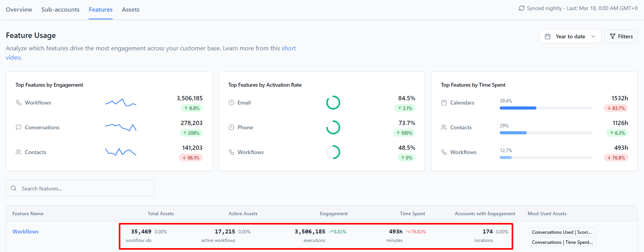
Task: Click the Workflows icon under Top Features by Engagement
Action: coord(19,103)
